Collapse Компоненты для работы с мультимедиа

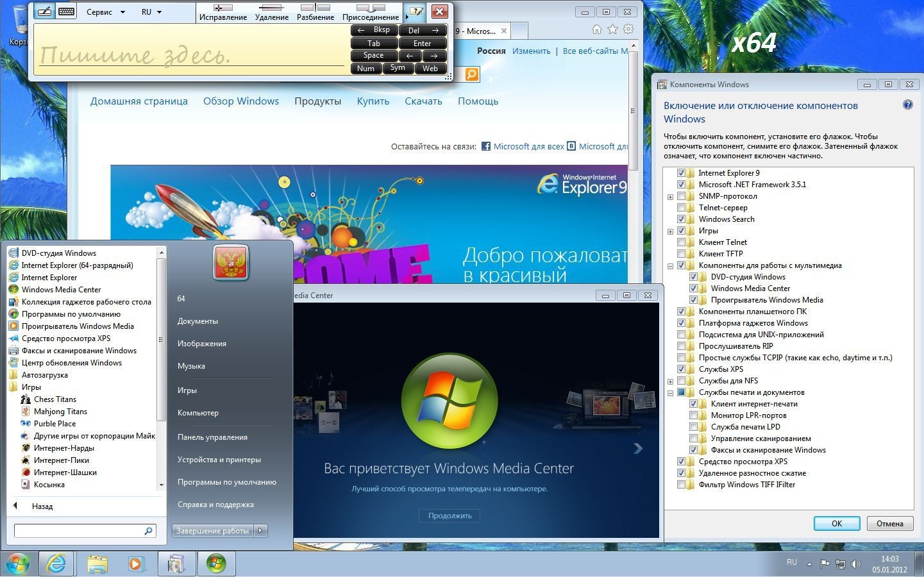pos(670,266)
